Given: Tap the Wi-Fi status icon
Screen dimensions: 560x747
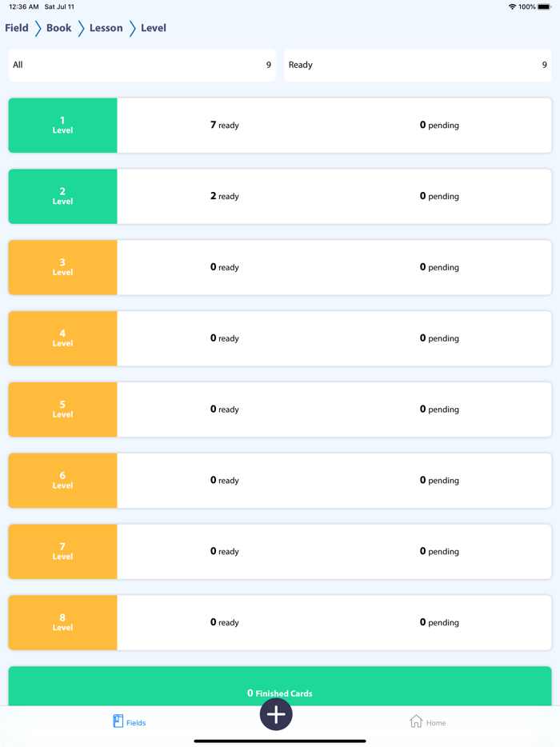Looking at the screenshot, I should [x=512, y=6].
